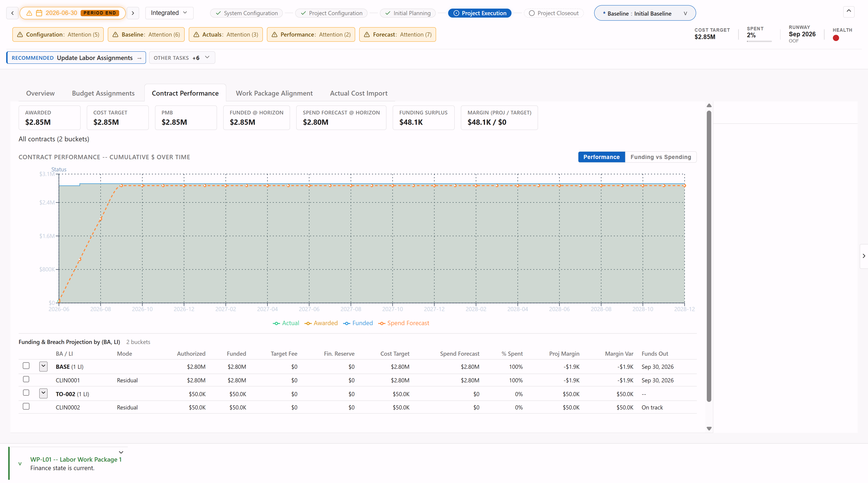Viewport: 868px width, 483px height.
Task: Open Actual Cost Import tab
Action: (x=358, y=93)
